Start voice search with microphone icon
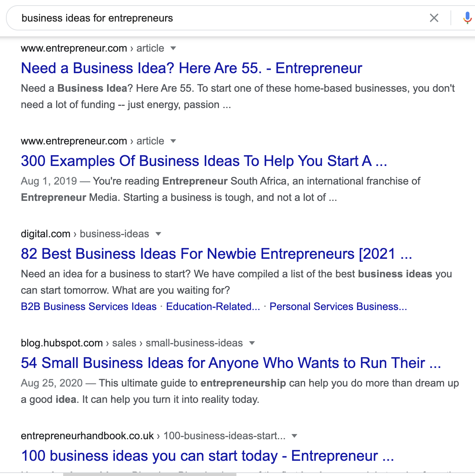The height and width of the screenshot is (476, 475). (x=467, y=18)
